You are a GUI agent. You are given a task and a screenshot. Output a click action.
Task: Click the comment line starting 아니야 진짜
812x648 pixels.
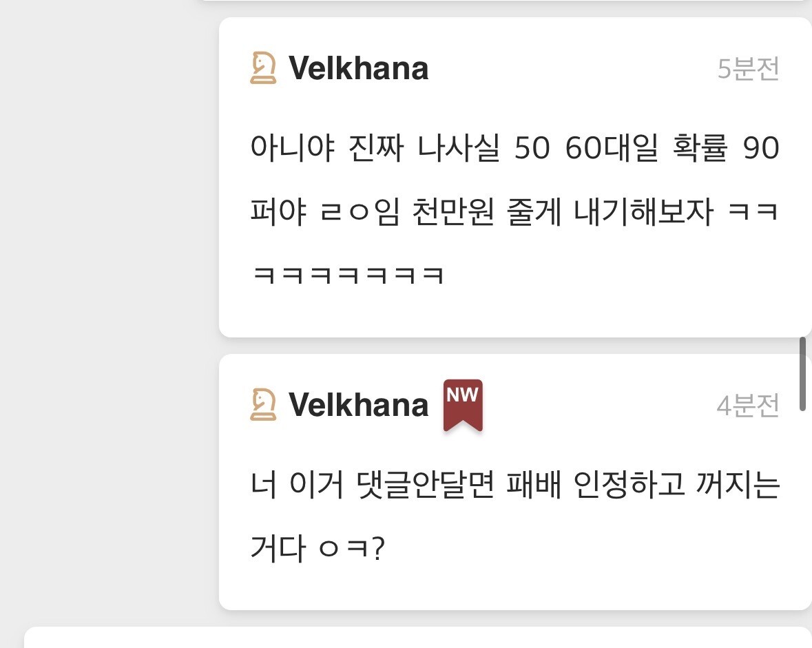click(x=514, y=147)
